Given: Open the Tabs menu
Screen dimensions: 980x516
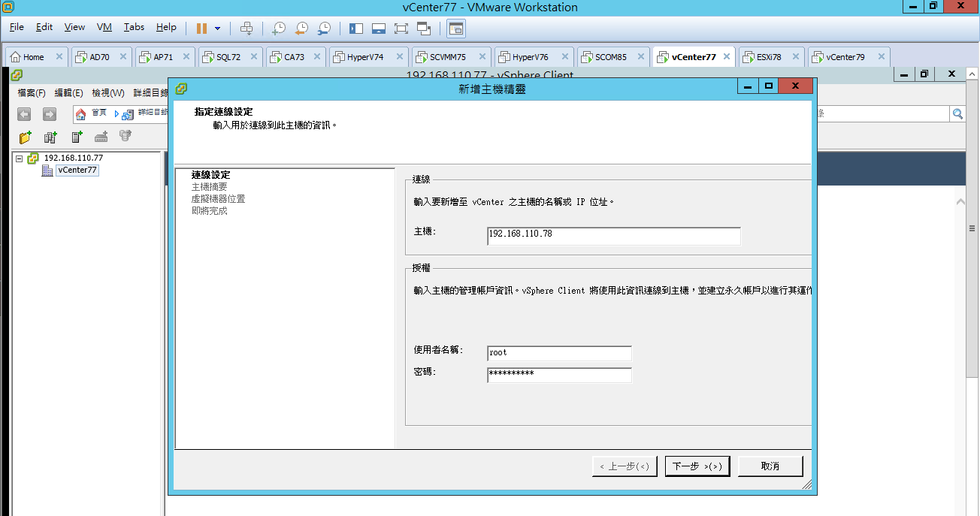Looking at the screenshot, I should tap(134, 27).
